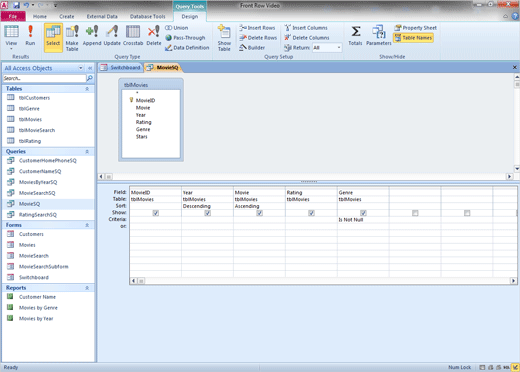Switch to the Switchboard document tab
This screenshot has width=520, height=372.
coord(121,68)
